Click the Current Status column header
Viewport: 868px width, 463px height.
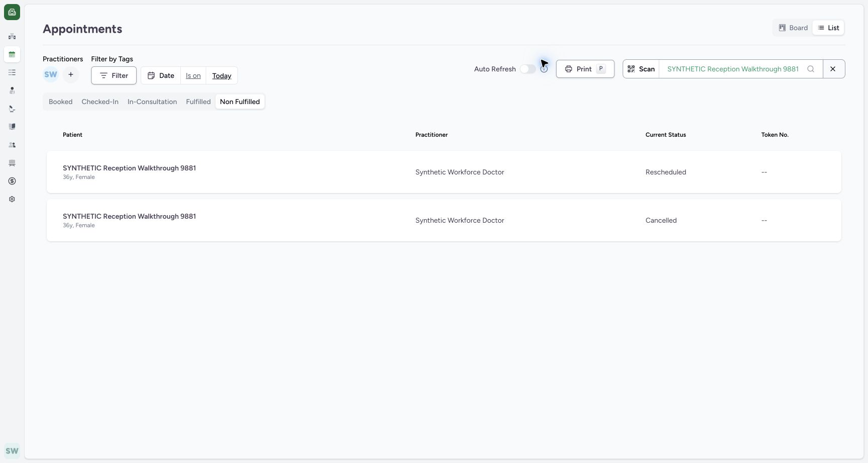(x=666, y=135)
